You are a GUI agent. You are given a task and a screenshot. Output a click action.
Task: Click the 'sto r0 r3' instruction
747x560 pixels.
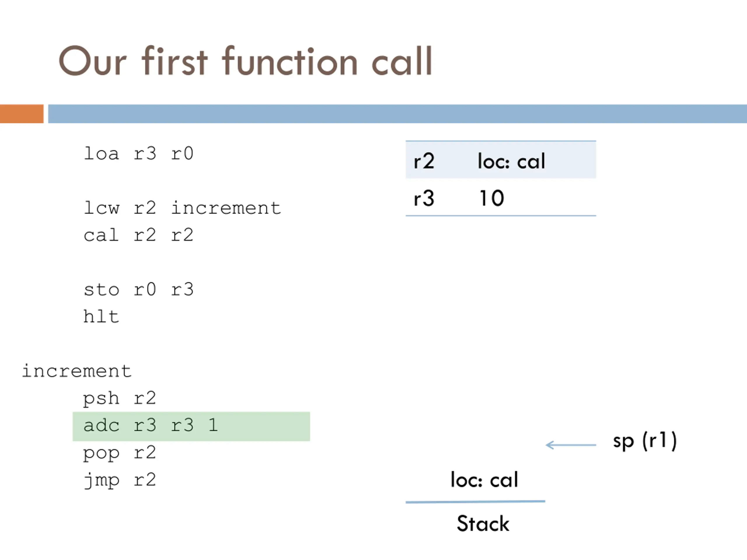click(x=139, y=290)
